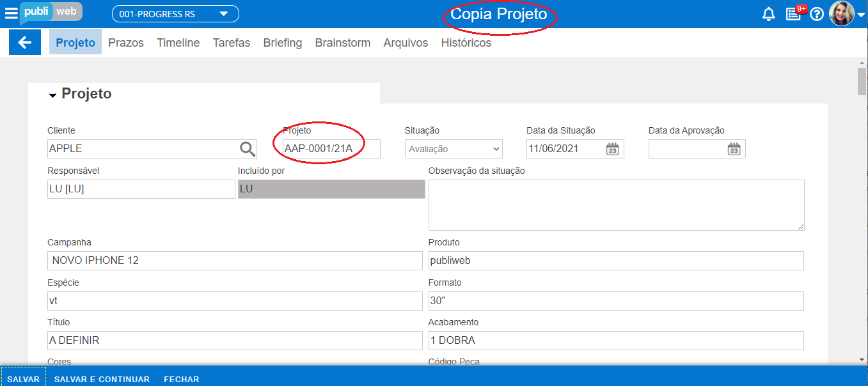This screenshot has width=868, height=386.
Task: Open the Briefing tab
Action: tap(283, 43)
